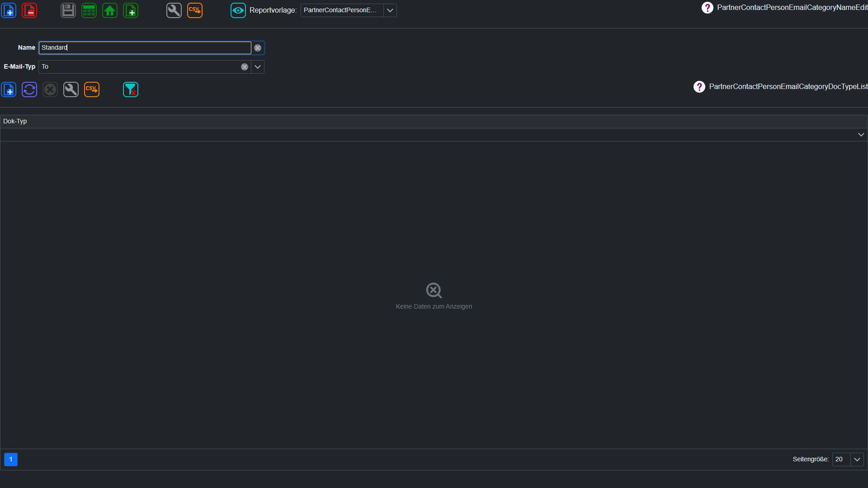Viewport: 868px width, 488px height.
Task: Expand the Reportvorlage dropdown
Action: tap(390, 10)
